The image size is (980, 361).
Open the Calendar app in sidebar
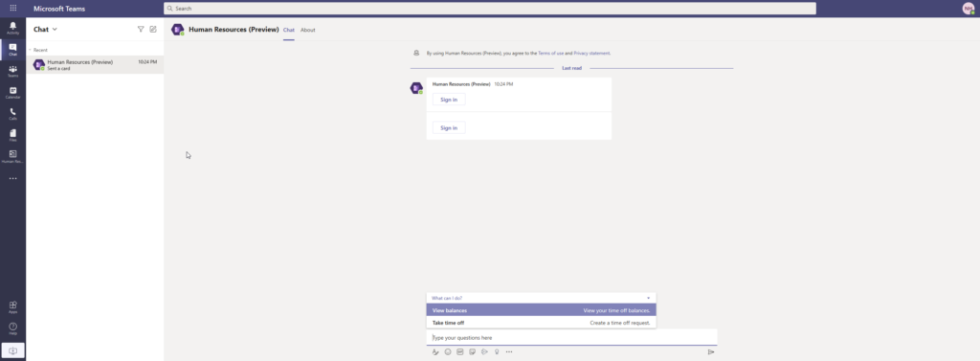tap(12, 93)
